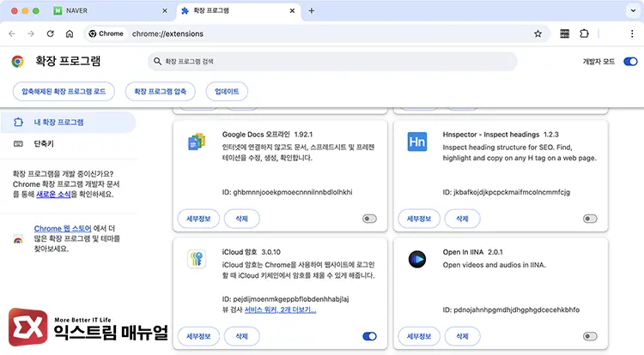Image resolution: width=644 pixels, height=355 pixels.
Task: Open the Chrome 웹 스토어 link
Action: 63,228
